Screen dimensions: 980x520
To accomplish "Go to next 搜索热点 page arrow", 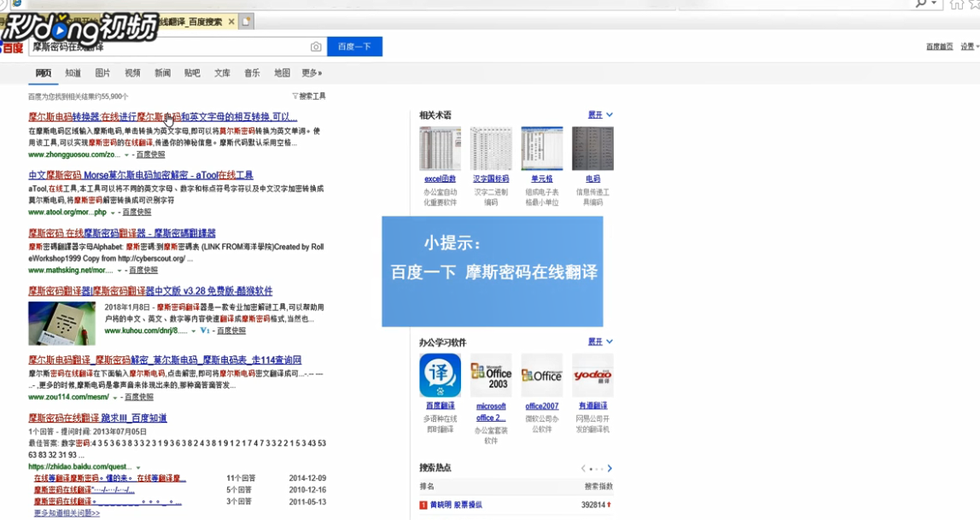I will (610, 468).
